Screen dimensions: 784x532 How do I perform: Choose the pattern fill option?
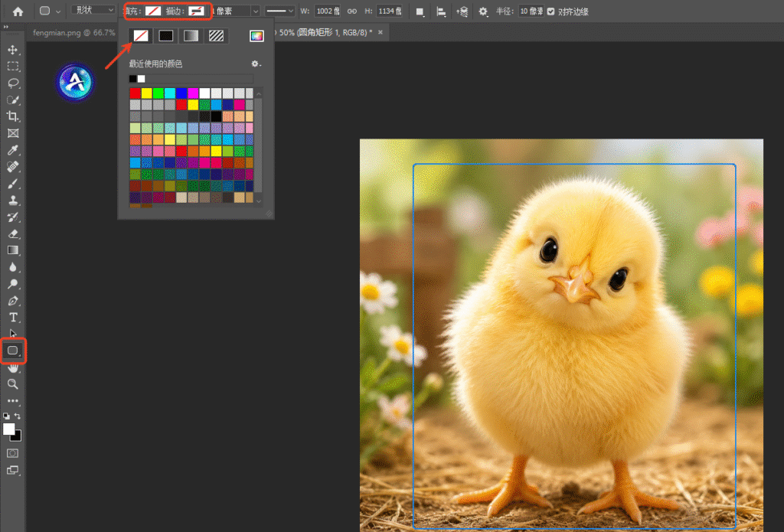coord(216,35)
